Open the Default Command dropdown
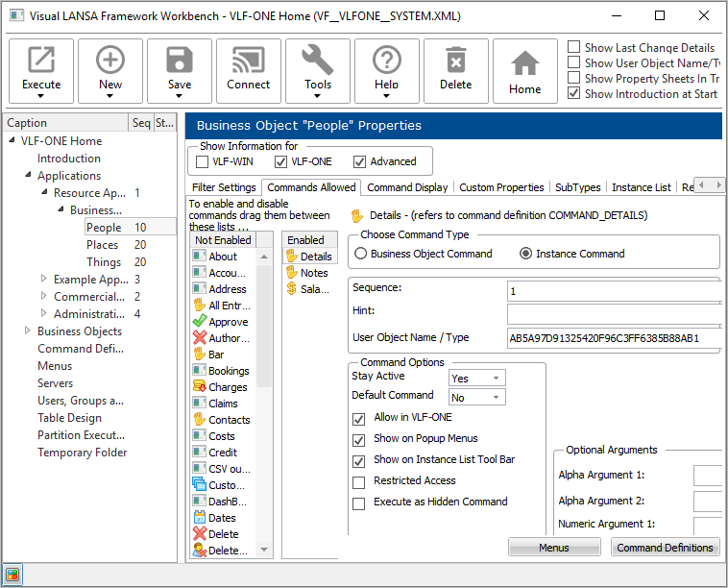 (x=477, y=398)
